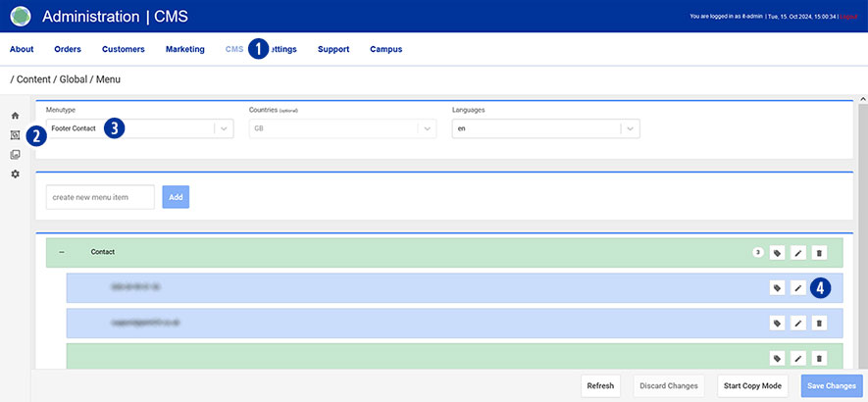
Task: Focus the create new menu item field
Action: click(100, 197)
